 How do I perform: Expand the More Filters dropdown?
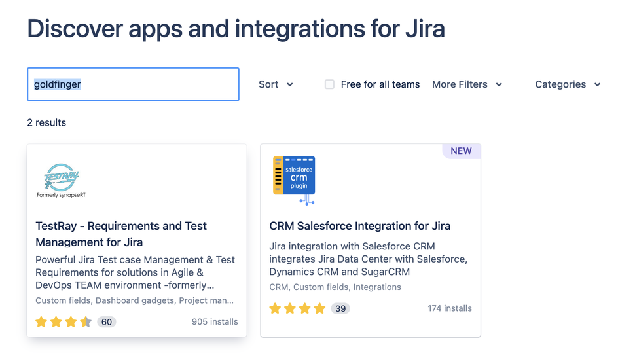(467, 84)
